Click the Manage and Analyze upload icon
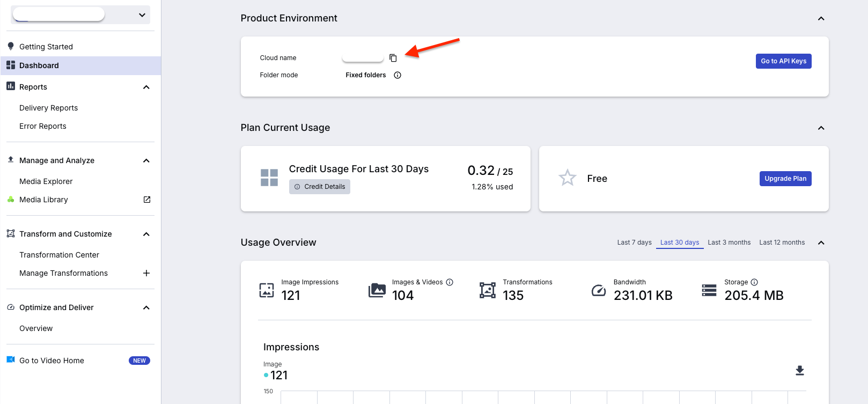Screen dimensions: 868x404 click(x=11, y=159)
